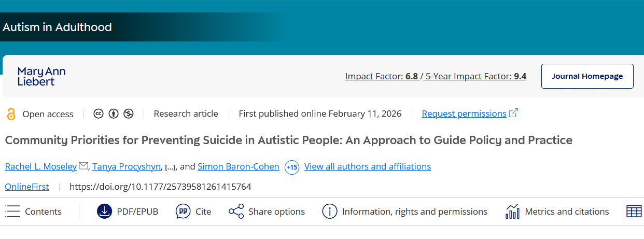644x239 pixels.
Task: Click the table grid icon at far right
Action: (x=634, y=212)
